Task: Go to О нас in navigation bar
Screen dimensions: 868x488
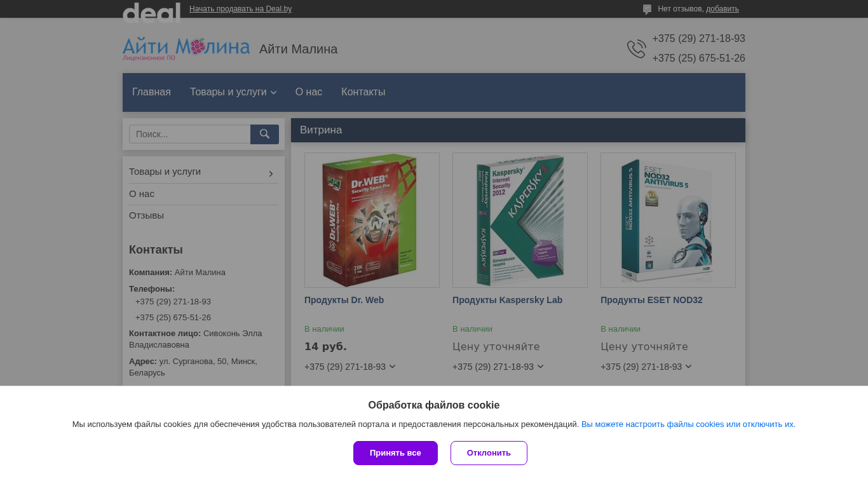Action: (x=309, y=92)
